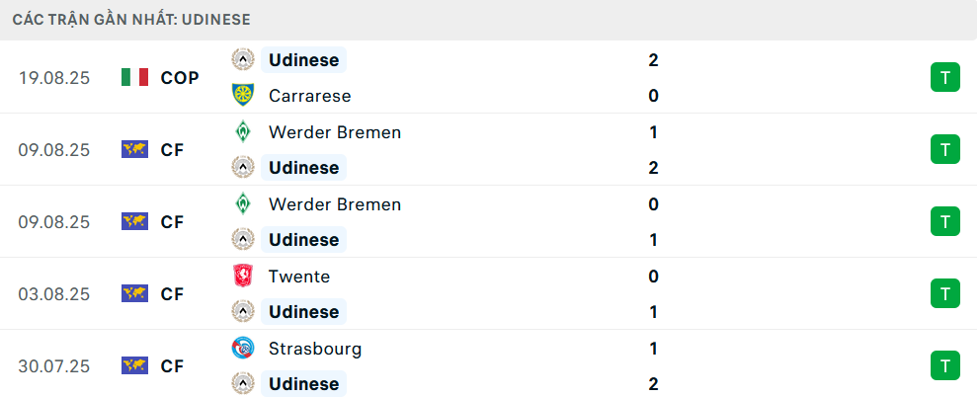Click Udinese crest in the Strasbourg match

click(x=242, y=384)
